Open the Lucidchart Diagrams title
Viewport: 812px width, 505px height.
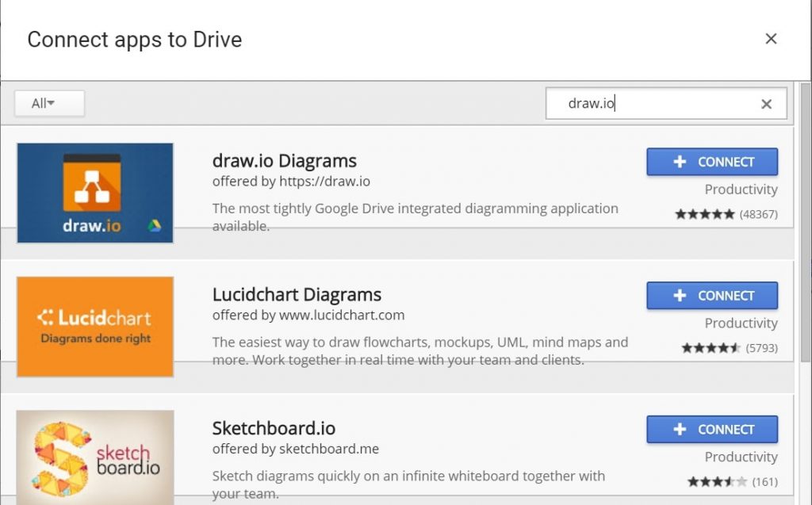pos(297,295)
